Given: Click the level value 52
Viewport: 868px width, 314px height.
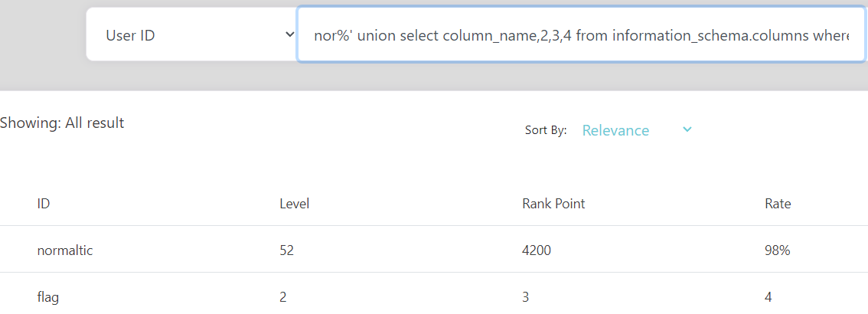Looking at the screenshot, I should pos(287,250).
